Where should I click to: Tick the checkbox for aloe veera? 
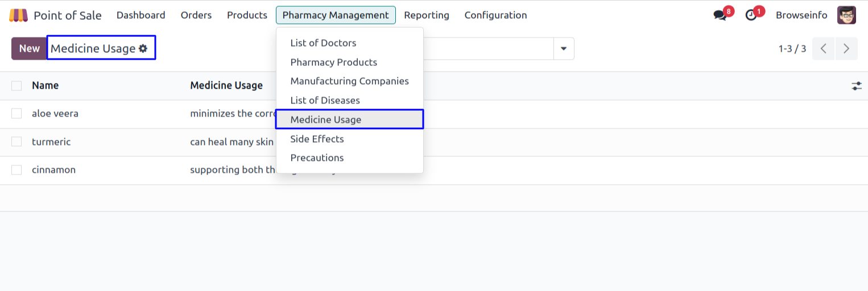(x=16, y=114)
